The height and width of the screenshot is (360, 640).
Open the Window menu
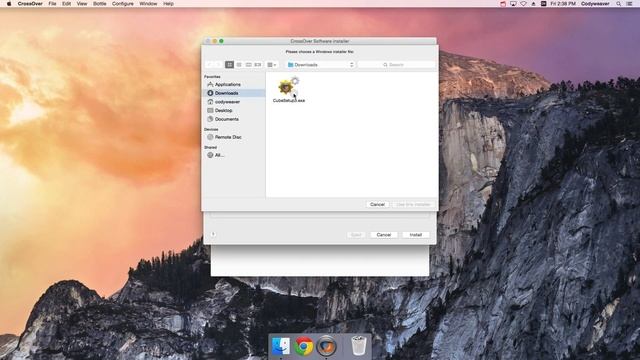pos(148,4)
